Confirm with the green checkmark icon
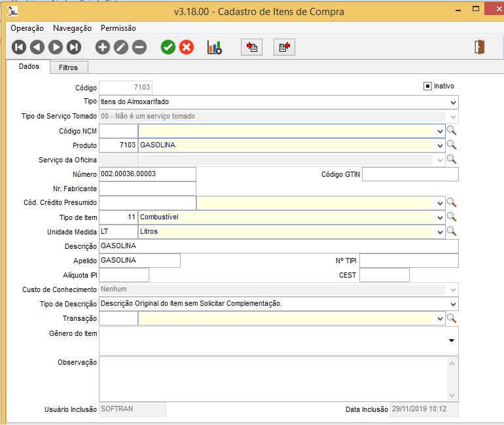Image resolution: width=504 pixels, height=425 pixels. [168, 47]
